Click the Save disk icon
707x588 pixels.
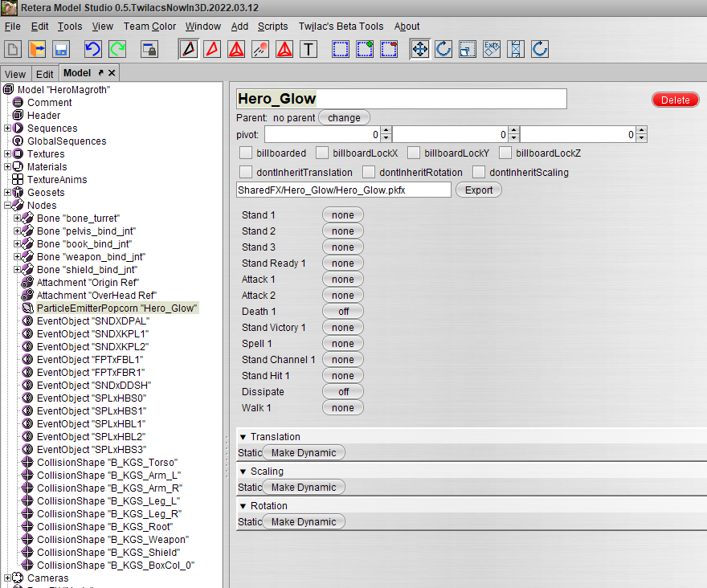tap(61, 49)
